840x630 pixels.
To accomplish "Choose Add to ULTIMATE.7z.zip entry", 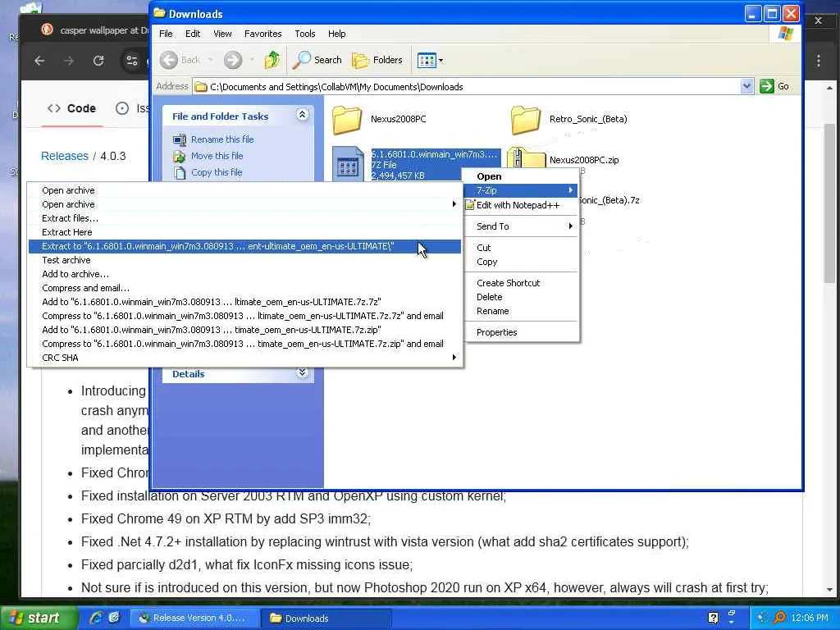I will click(x=244, y=330).
